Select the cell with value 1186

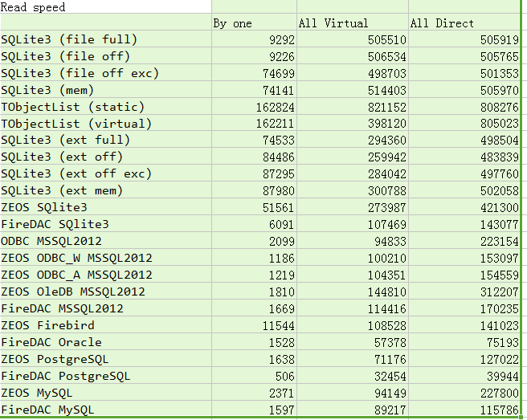point(254,257)
